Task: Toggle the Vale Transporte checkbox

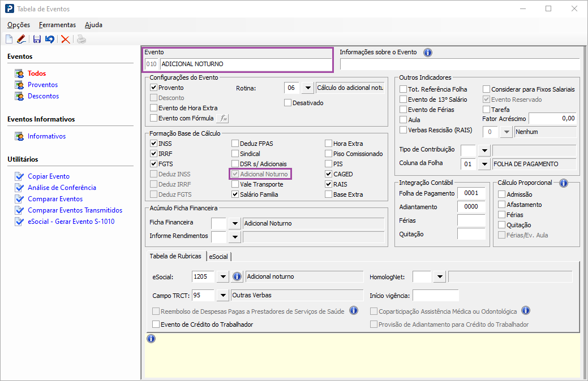Action: [235, 184]
